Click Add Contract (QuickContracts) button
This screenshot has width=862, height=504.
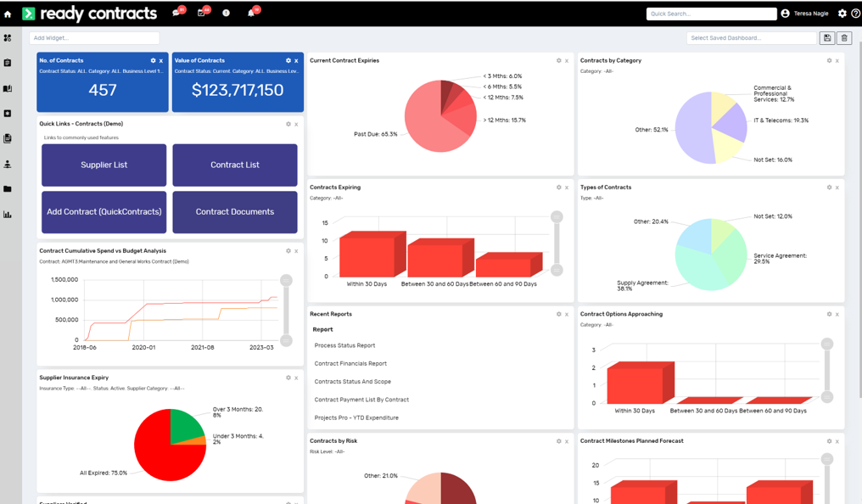point(104,212)
